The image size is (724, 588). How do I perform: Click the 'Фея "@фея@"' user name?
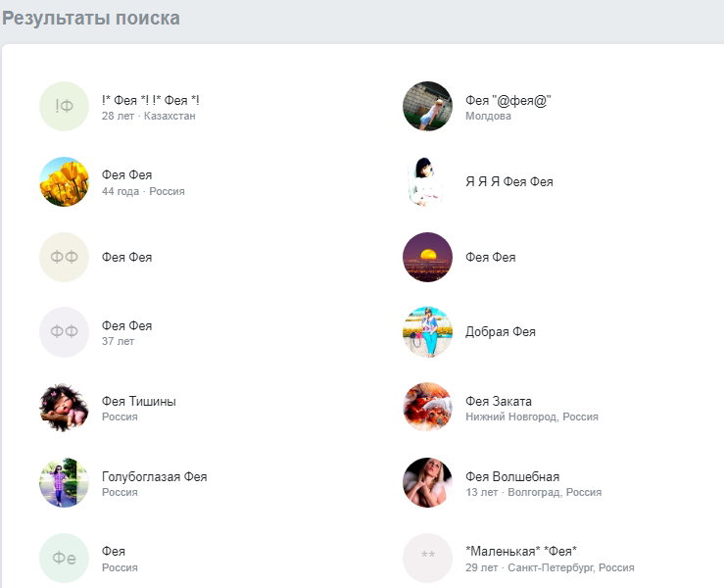pos(508,100)
